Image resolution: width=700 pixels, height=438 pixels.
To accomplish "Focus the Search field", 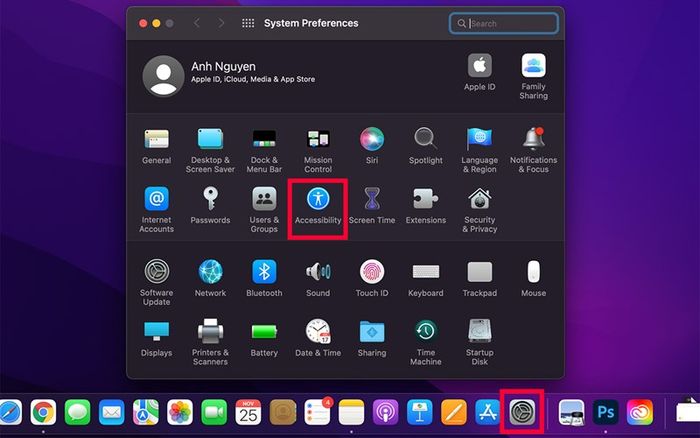I will pos(504,23).
